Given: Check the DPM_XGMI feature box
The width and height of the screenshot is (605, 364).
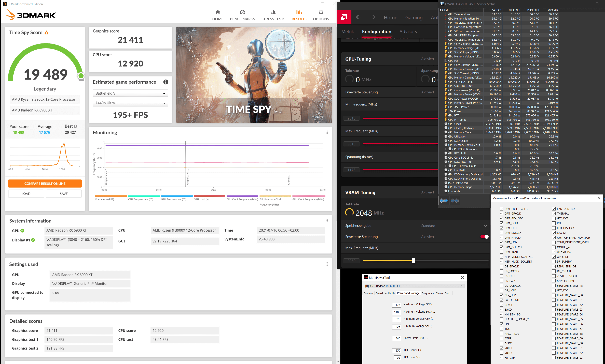Looking at the screenshot, I should (501, 252).
